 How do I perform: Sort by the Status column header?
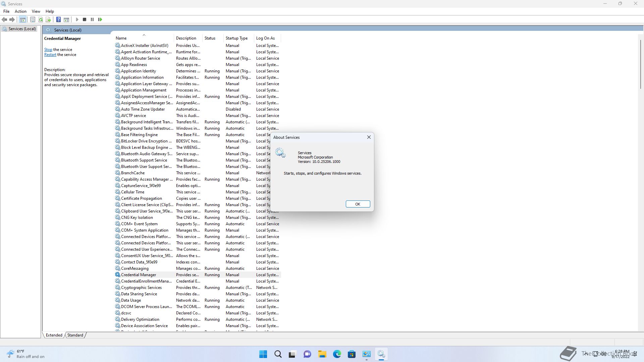pos(213,38)
